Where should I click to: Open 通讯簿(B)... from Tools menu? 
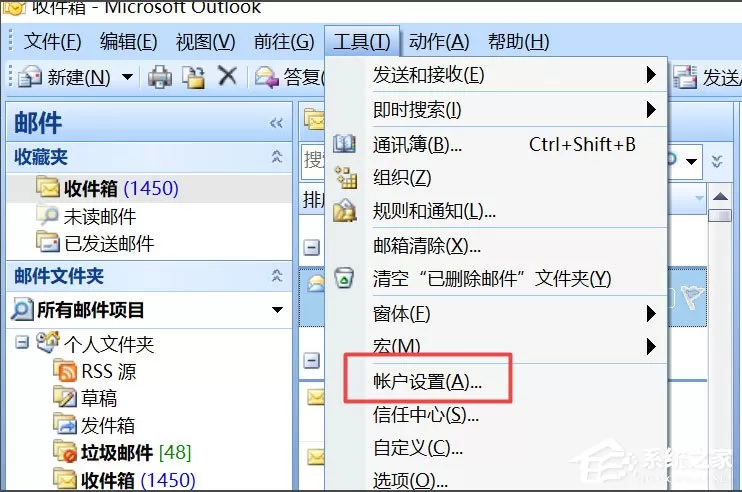pos(495,144)
